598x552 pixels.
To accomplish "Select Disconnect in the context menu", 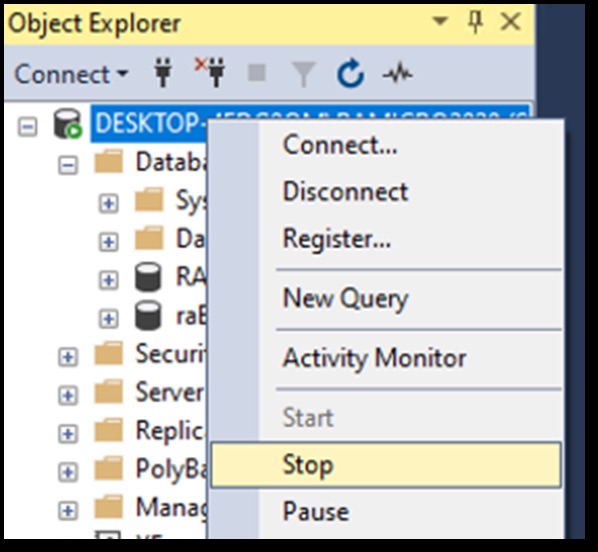I will tap(346, 191).
